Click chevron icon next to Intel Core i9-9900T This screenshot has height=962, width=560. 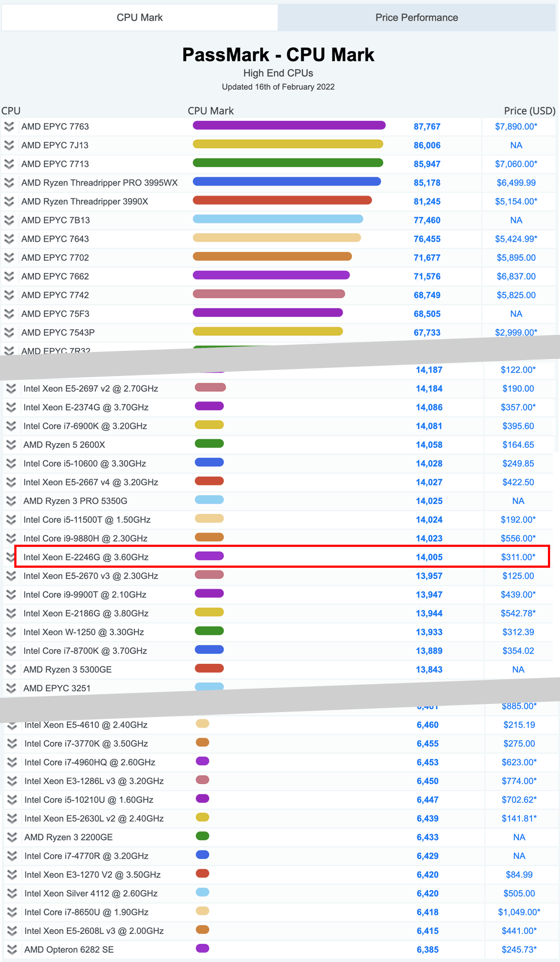[x=11, y=595]
